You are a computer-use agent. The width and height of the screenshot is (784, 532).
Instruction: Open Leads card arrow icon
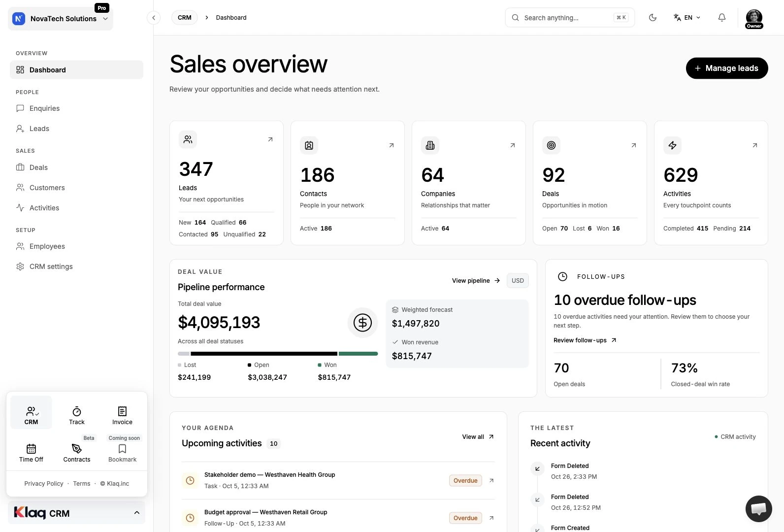click(x=270, y=139)
